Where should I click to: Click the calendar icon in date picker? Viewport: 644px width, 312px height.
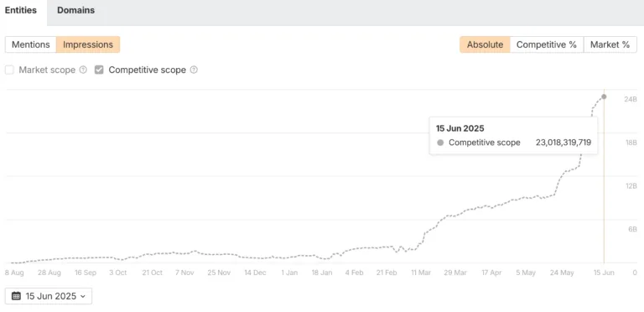(16, 296)
